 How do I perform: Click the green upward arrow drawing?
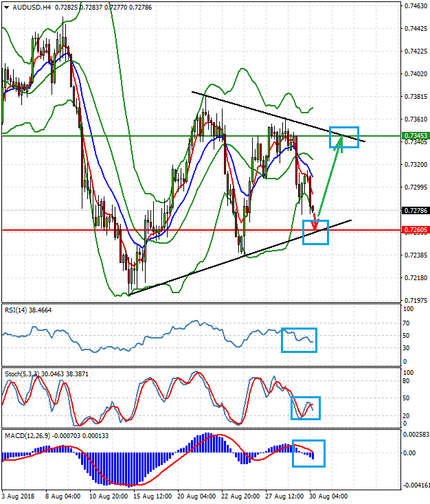[330, 176]
